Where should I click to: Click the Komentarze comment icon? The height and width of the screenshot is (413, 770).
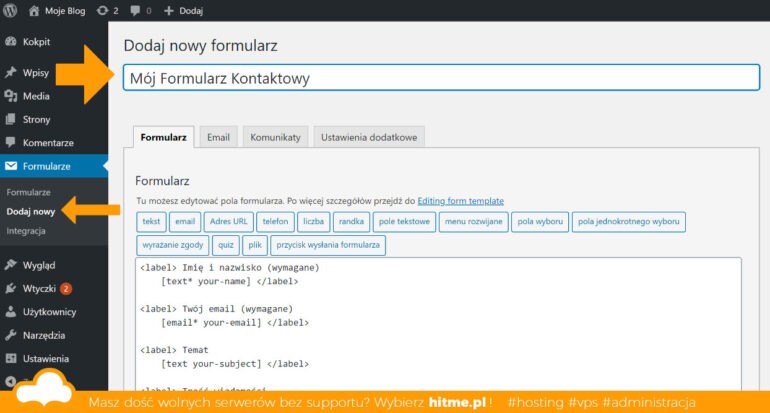click(11, 142)
